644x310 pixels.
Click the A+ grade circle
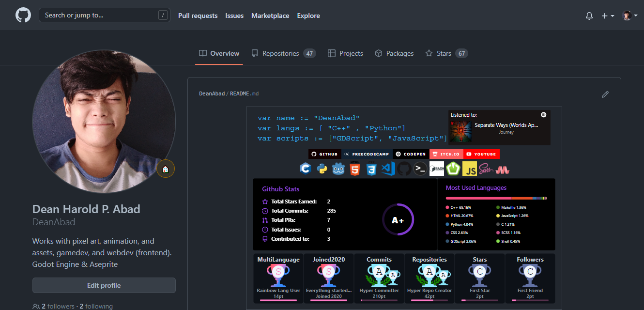398,219
